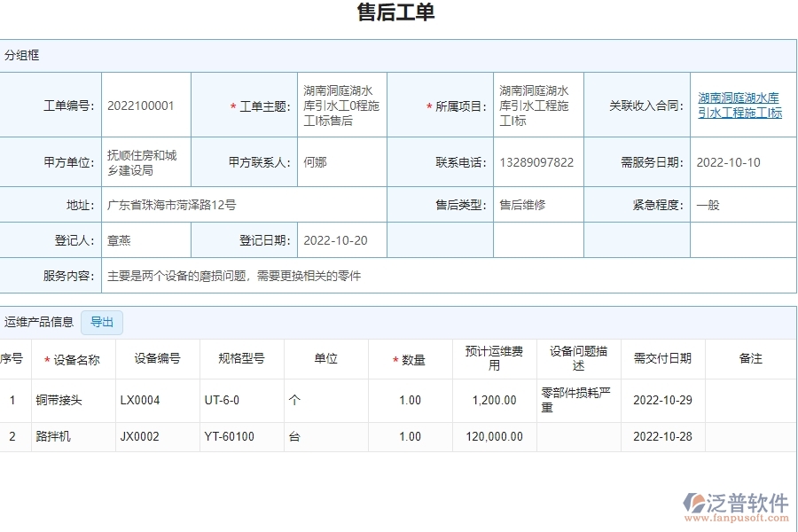Click the 预计运维费用 column header
Image resolution: width=798 pixels, height=532 pixels.
[x=494, y=359]
